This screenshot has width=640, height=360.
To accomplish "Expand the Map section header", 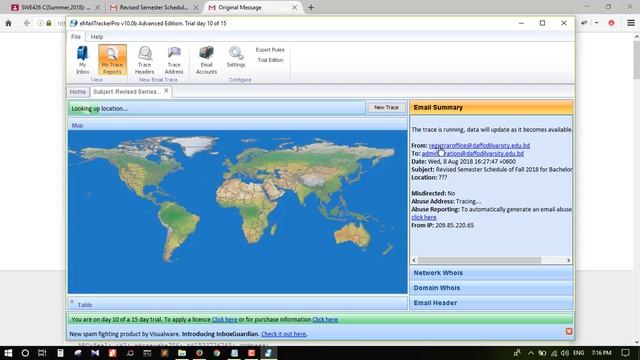I will pyautogui.click(x=238, y=125).
